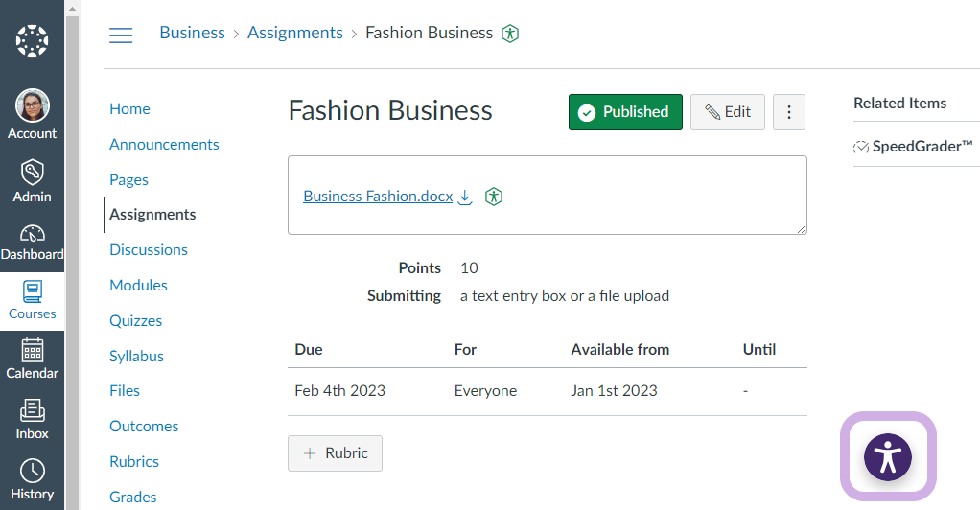Toggle the Published status button
Image resolution: width=980 pixels, height=510 pixels.
[x=625, y=112]
